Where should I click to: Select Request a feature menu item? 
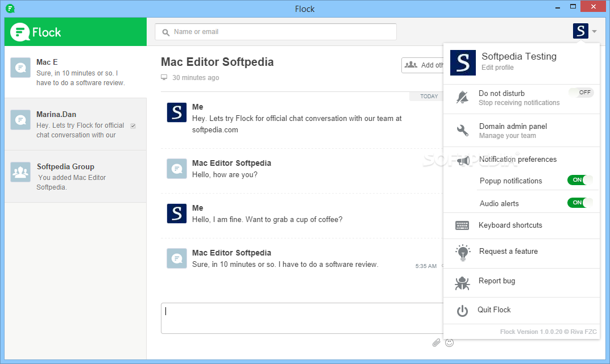click(521, 253)
